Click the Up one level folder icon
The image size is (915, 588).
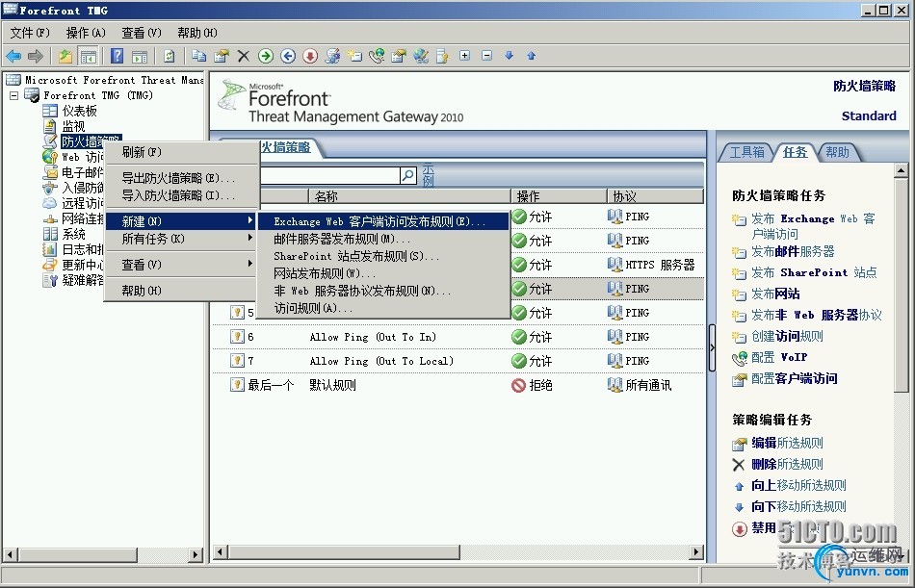(x=65, y=56)
